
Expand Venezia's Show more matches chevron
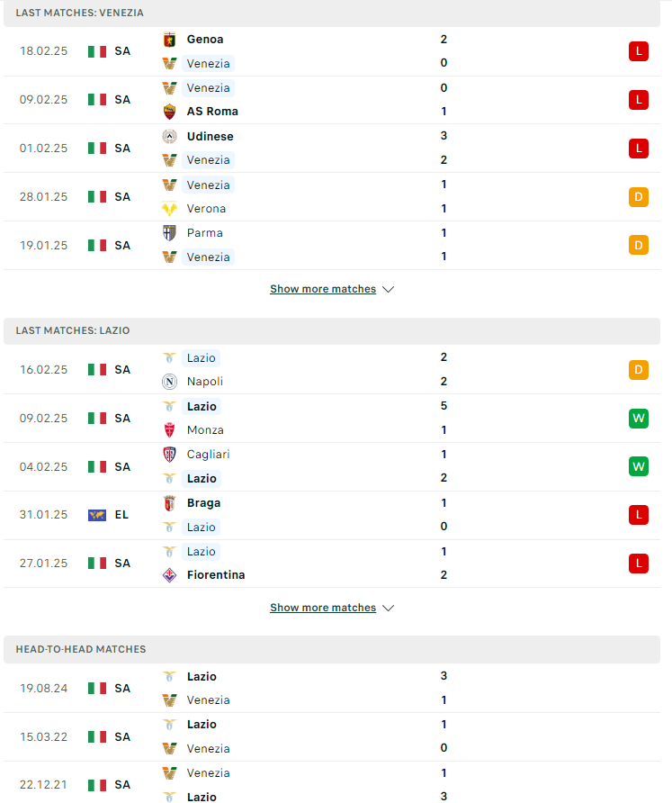coord(389,289)
